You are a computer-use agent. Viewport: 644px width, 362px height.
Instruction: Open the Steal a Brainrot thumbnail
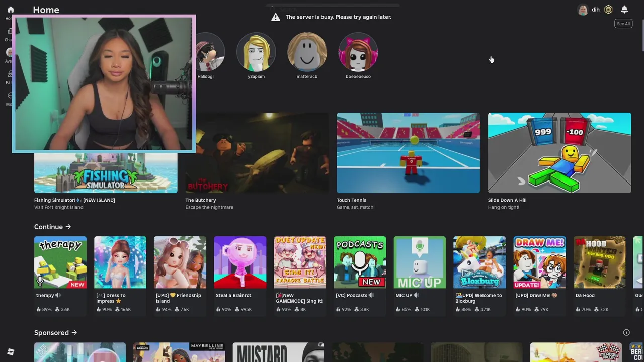coord(240,262)
